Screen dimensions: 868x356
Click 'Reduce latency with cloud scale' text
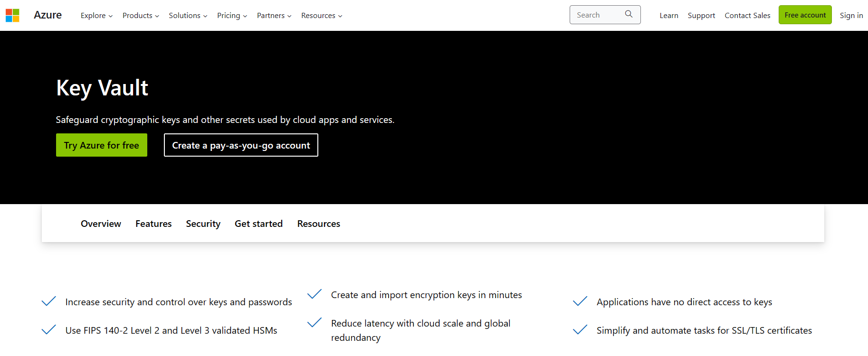point(420,330)
